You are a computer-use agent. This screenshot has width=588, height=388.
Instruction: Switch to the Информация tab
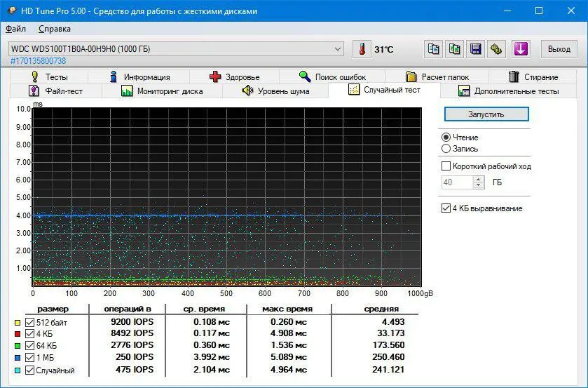click(x=139, y=77)
